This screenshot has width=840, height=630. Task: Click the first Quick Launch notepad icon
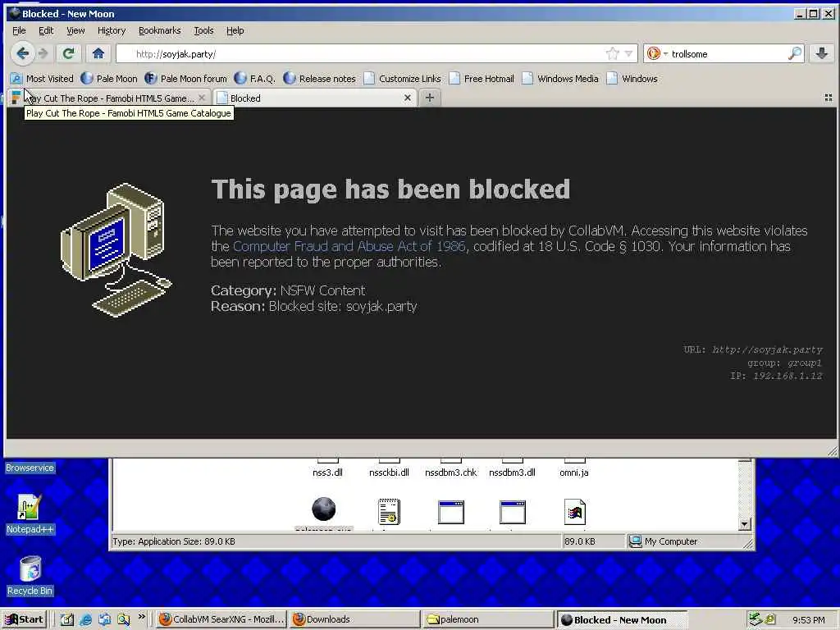tap(67, 620)
